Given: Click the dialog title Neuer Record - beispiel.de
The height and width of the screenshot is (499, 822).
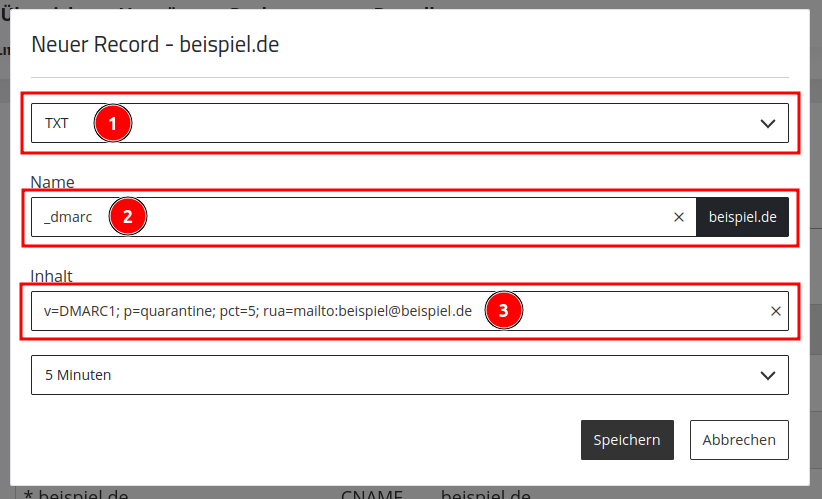Looking at the screenshot, I should (155, 45).
